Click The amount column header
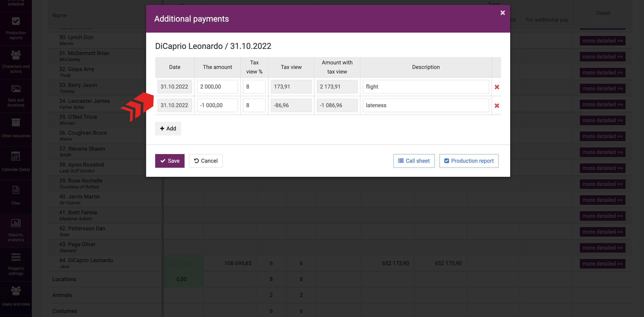Screen dimensions: 644x317 point(217,67)
